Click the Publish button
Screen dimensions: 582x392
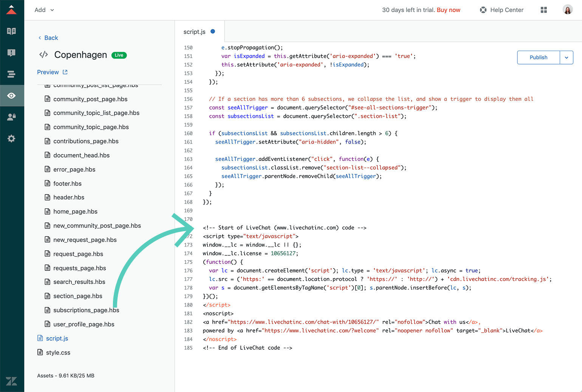pos(539,57)
